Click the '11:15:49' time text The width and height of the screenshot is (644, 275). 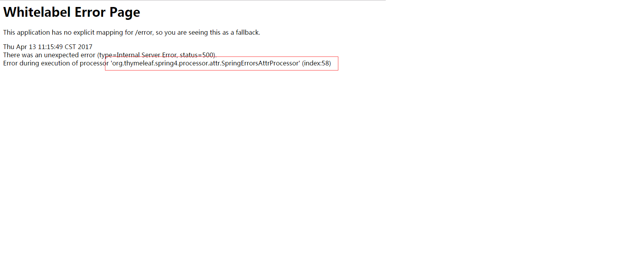50,47
